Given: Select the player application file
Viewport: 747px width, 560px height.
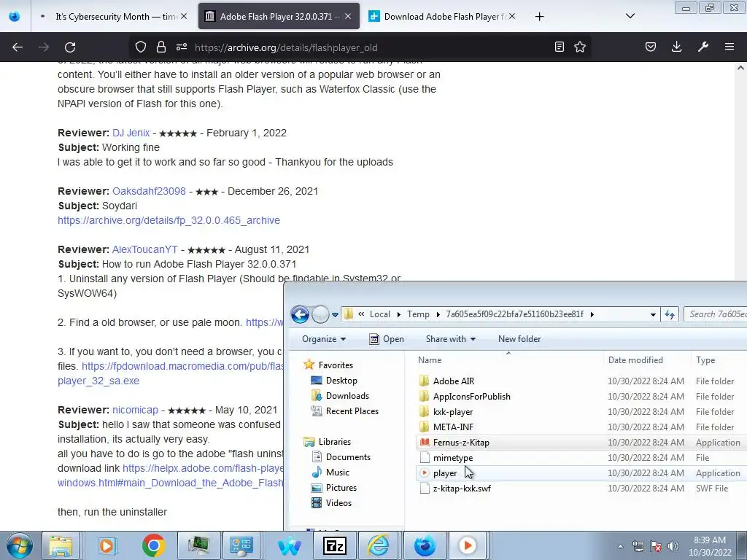Looking at the screenshot, I should (x=444, y=472).
